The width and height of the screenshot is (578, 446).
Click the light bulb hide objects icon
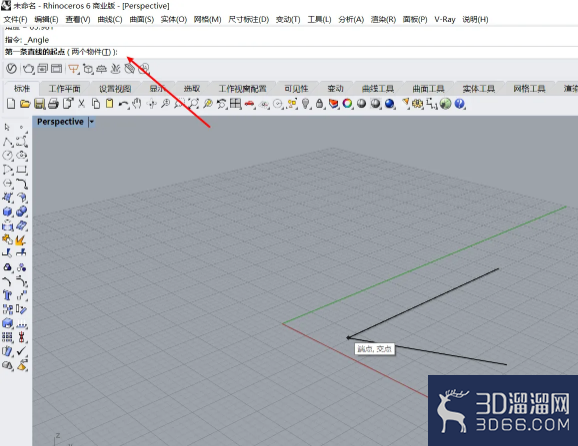click(x=306, y=104)
